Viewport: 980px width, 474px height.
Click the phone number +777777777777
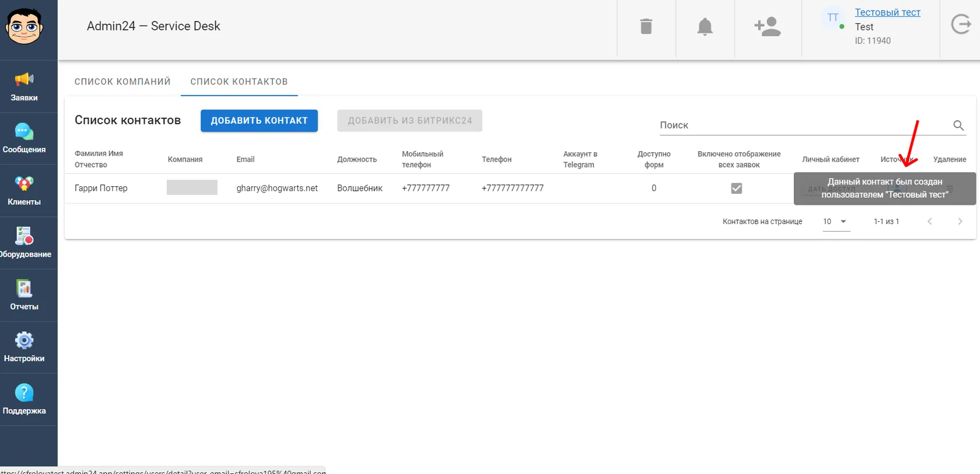pyautogui.click(x=513, y=188)
